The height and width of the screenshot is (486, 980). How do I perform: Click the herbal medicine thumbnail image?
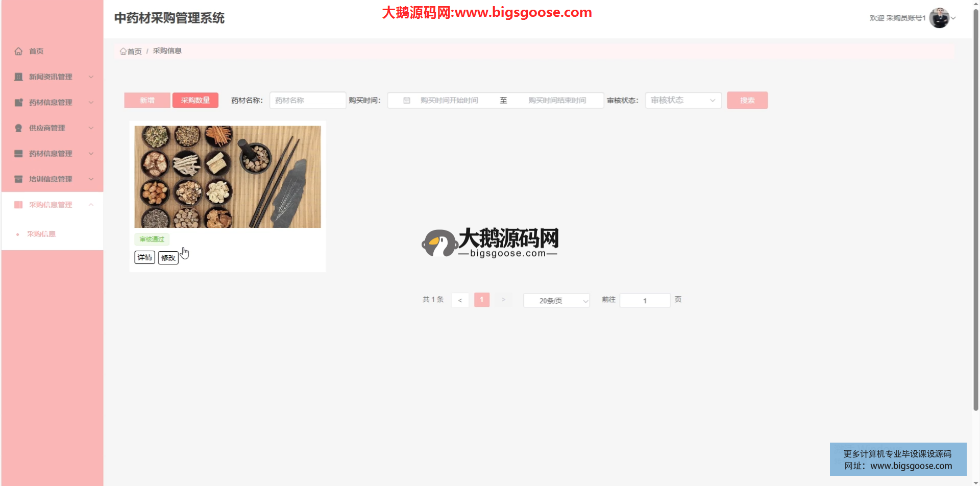coord(227,177)
